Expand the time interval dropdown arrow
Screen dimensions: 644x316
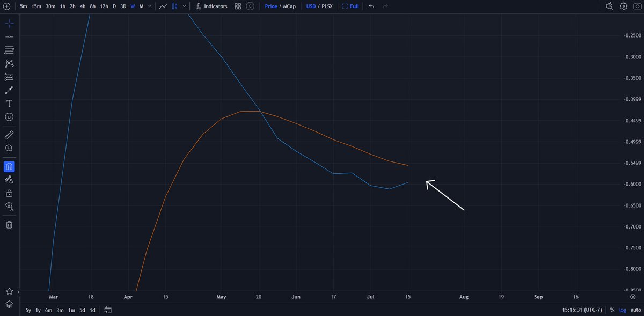pos(149,6)
